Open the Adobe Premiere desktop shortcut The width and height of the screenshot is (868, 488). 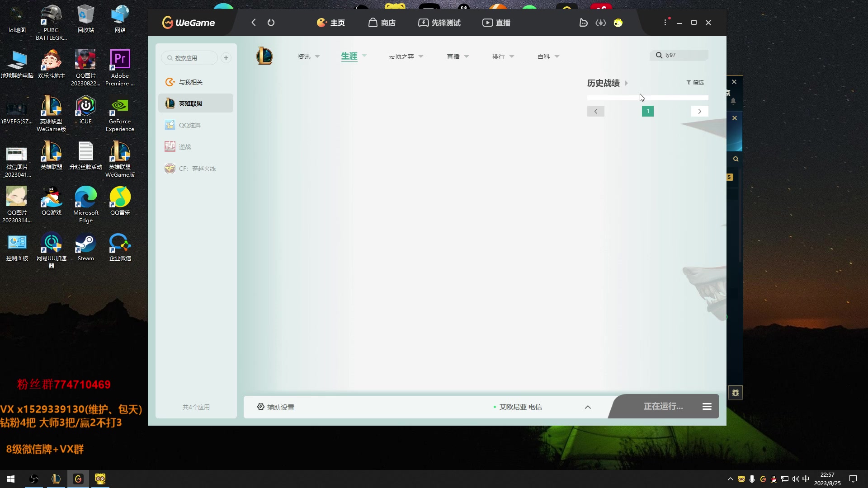click(x=120, y=68)
